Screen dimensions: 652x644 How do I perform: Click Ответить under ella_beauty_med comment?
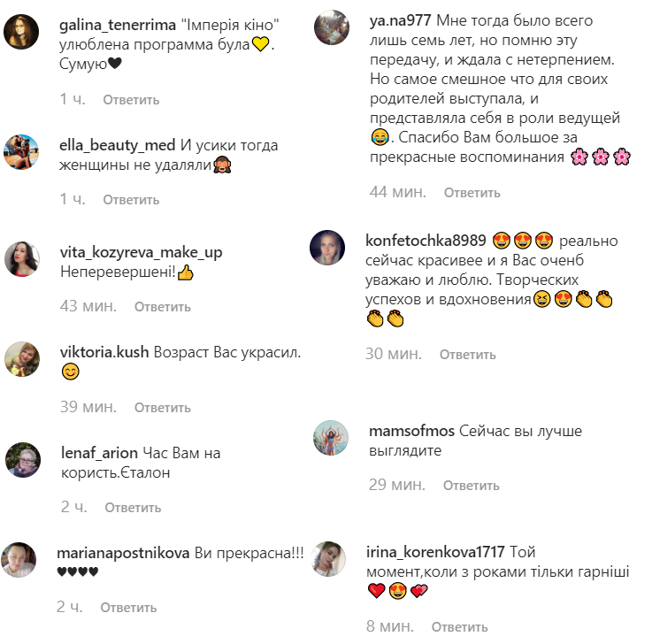(x=131, y=200)
